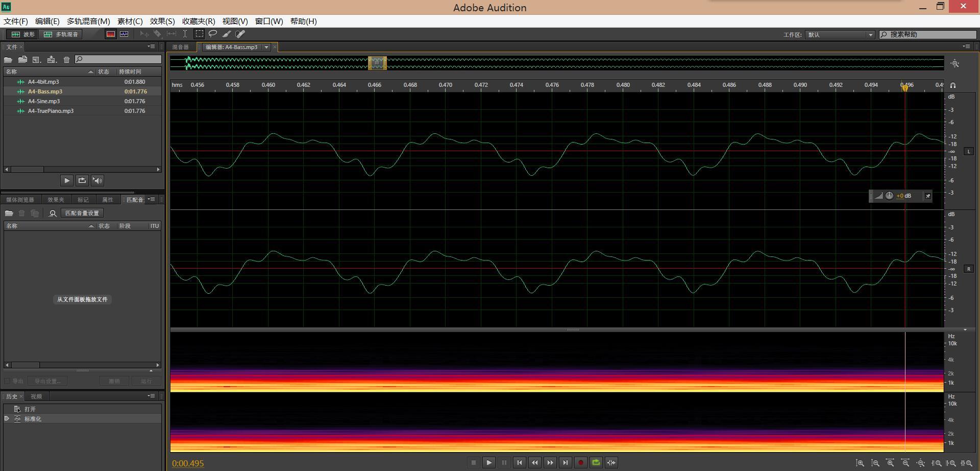This screenshot has height=471, width=980.
Task: Open the editor file dropdown arrow
Action: 266,47
